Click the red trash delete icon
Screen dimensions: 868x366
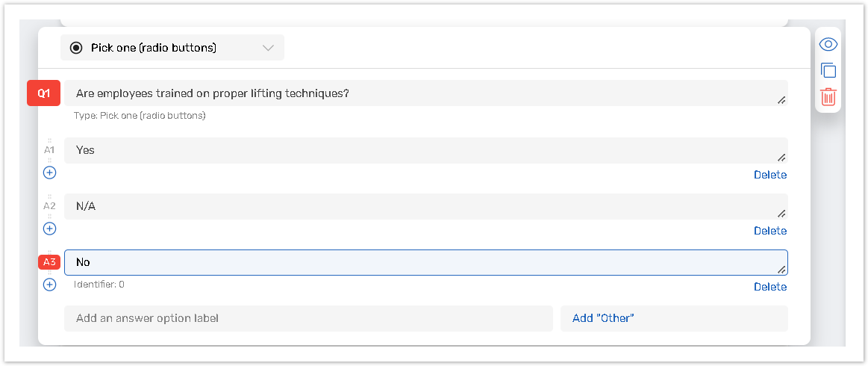[x=828, y=96]
